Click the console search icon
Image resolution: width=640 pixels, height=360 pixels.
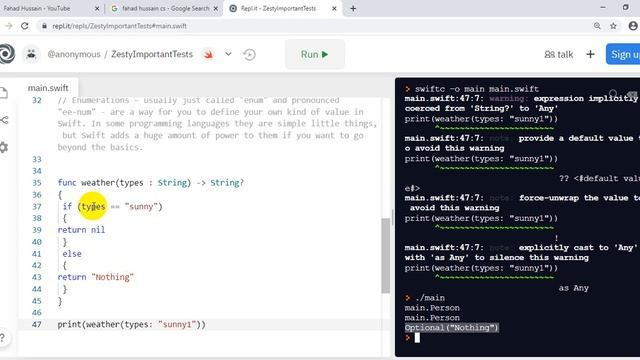pos(613,94)
